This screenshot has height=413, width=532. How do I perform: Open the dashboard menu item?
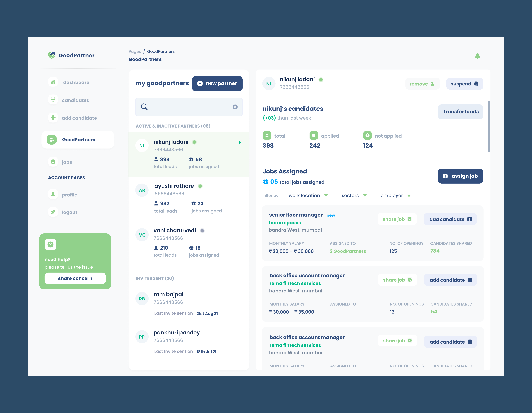click(76, 82)
